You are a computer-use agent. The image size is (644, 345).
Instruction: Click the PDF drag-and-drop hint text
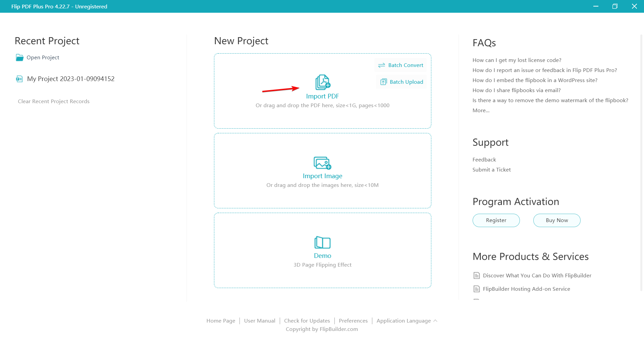(322, 106)
